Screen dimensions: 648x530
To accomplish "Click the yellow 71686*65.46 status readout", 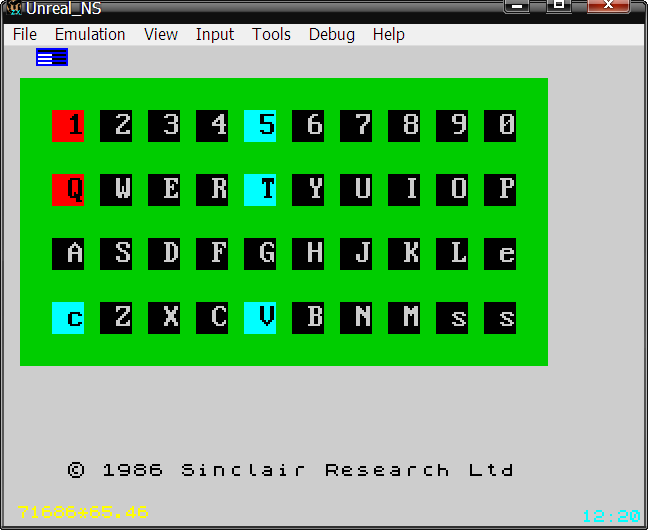I will (83, 512).
